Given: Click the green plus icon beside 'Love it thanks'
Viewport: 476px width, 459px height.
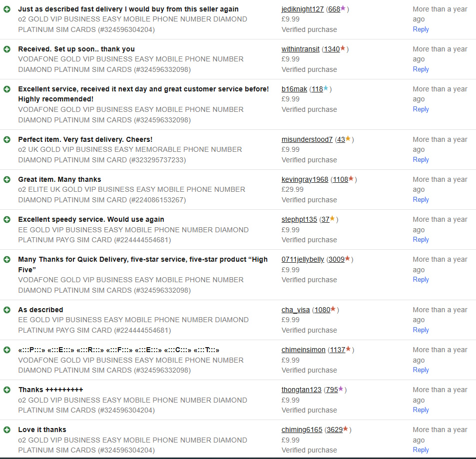Looking at the screenshot, I should 7,430.
